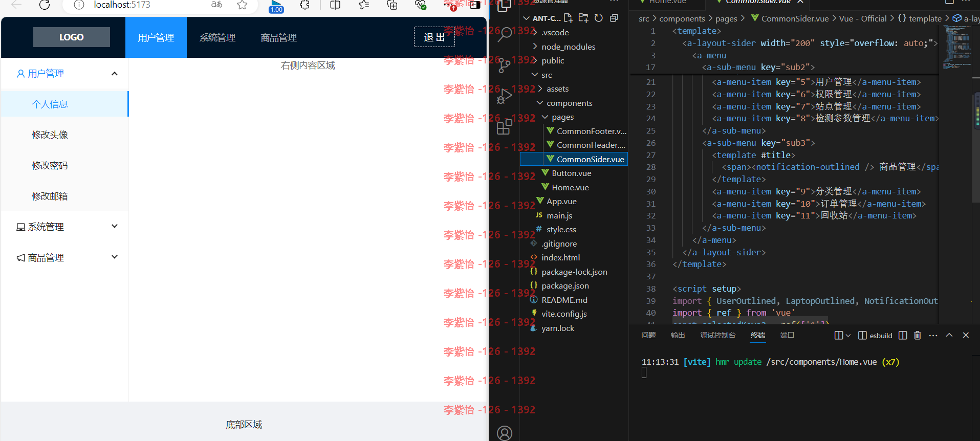
Task: Open the browser extensions puzzle icon
Action: [305, 5]
